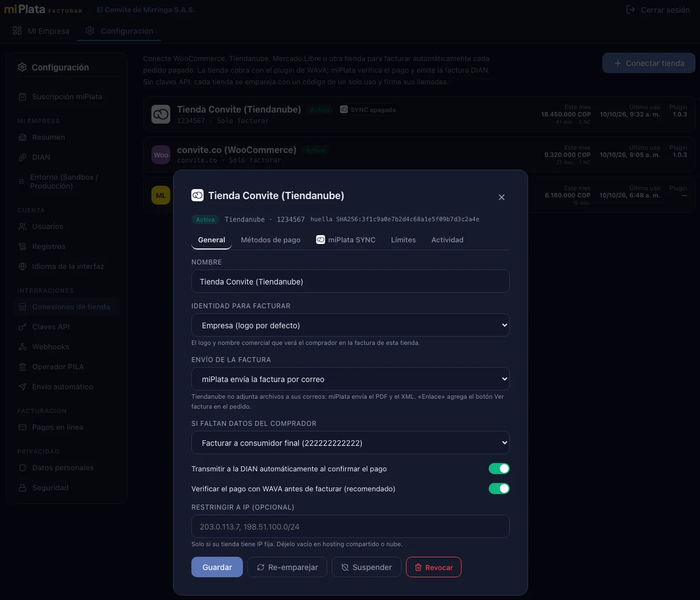Edit the Nombre input field
Screen dimensions: 700x600
[351, 281]
